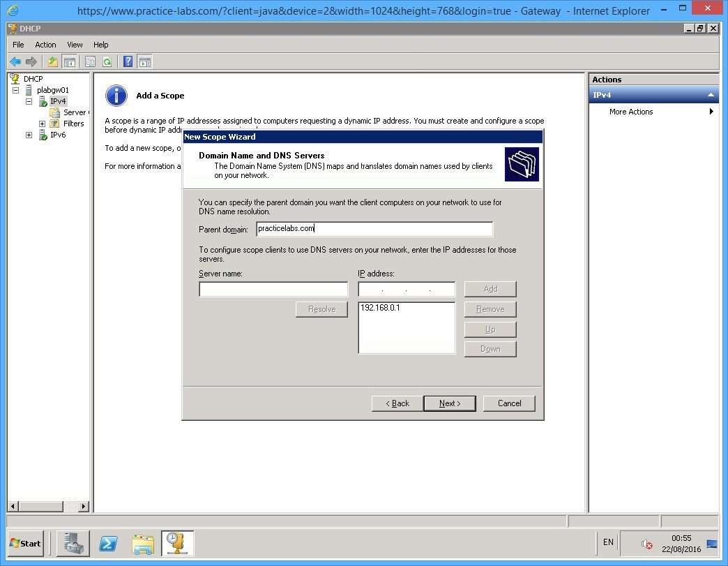
Task: Click the Show/Hide Console Tree toolbar icon
Action: [x=70, y=61]
